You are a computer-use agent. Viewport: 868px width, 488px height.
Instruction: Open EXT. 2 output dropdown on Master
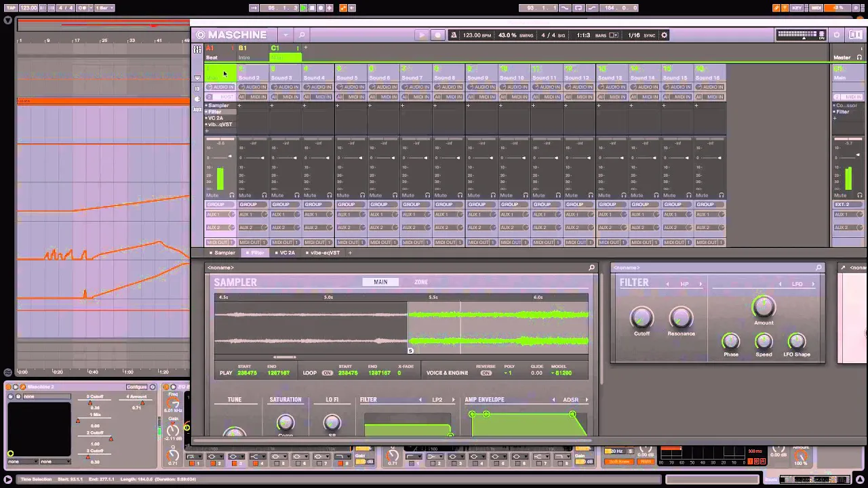pos(848,205)
